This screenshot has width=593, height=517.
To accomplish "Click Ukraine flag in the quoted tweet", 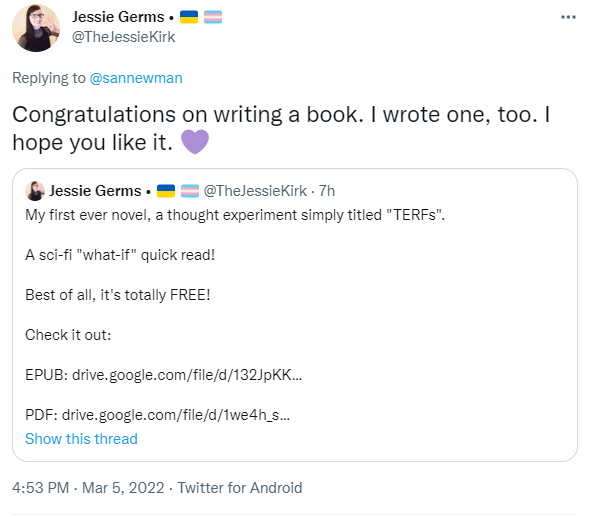I will pos(166,191).
